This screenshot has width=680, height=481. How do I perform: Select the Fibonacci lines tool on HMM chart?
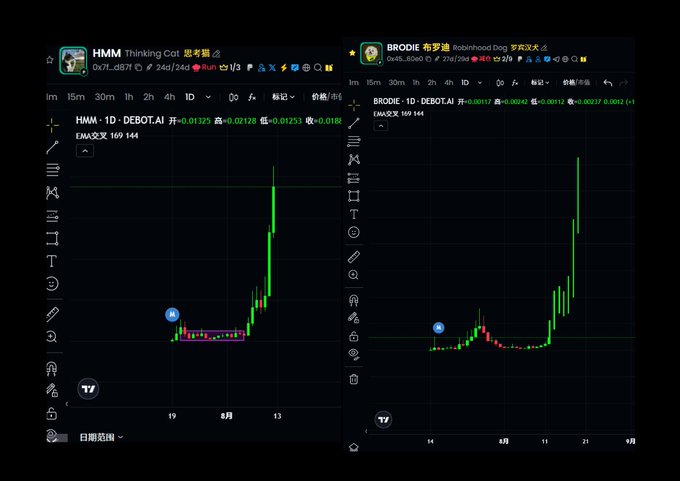(x=52, y=170)
